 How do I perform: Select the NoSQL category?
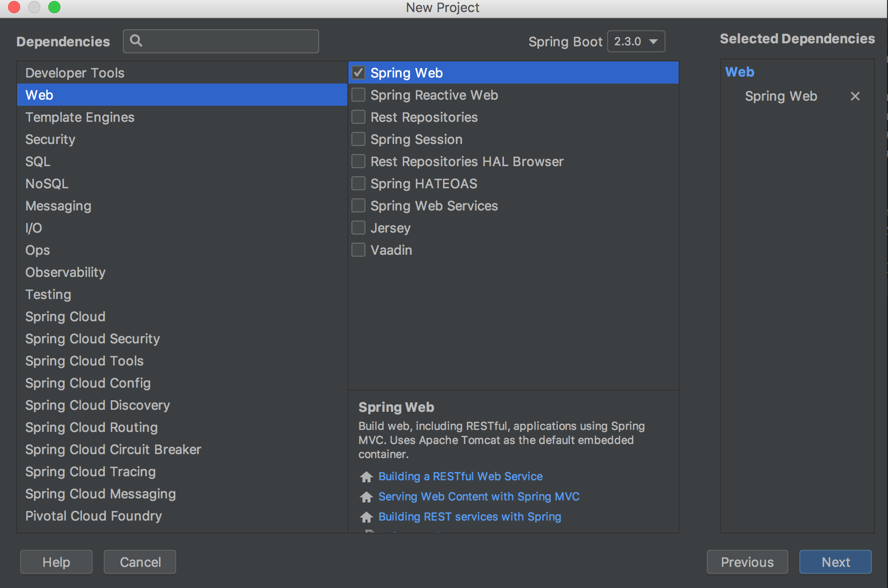tap(47, 184)
